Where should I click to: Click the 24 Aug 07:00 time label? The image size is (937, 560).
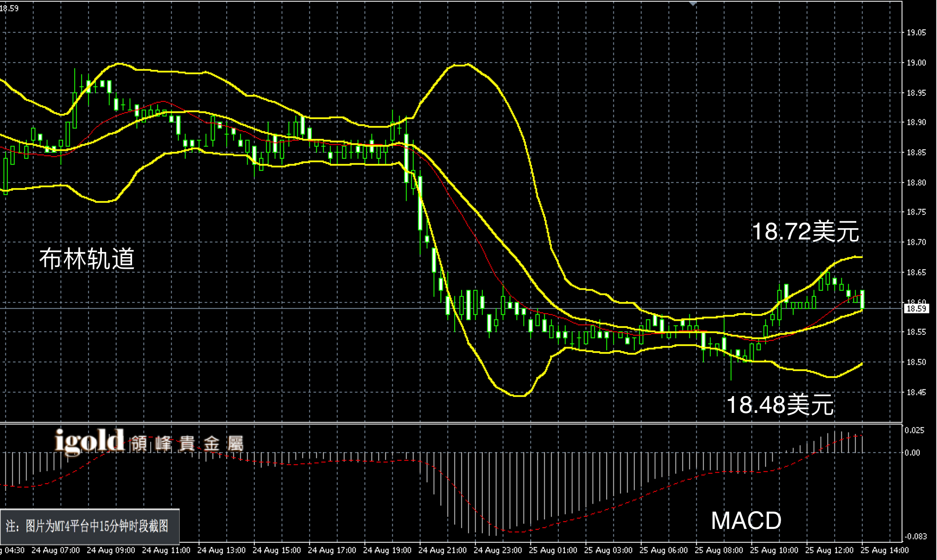(55, 551)
